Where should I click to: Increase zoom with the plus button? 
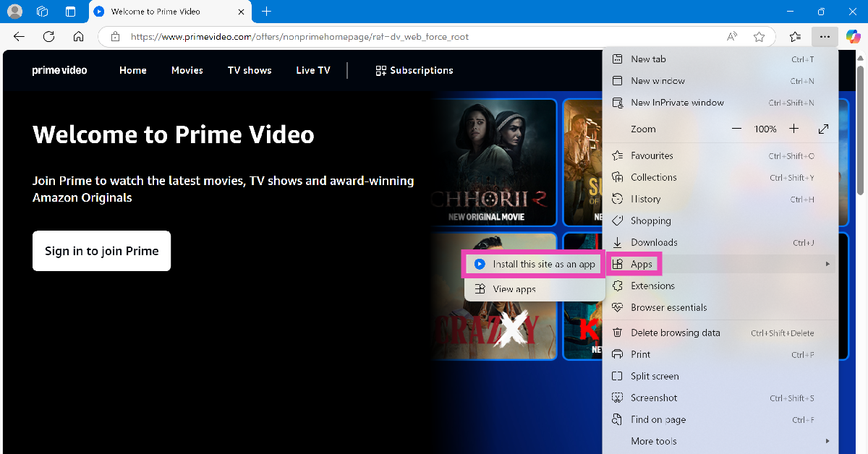tap(793, 129)
